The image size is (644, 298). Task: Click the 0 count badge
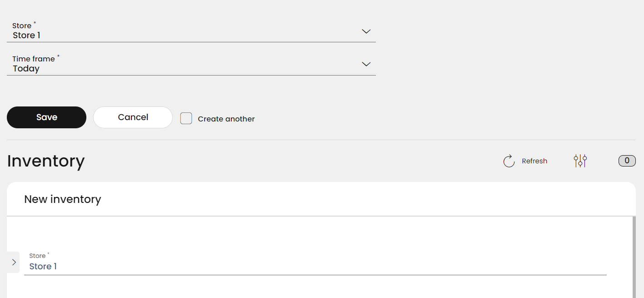point(627,161)
